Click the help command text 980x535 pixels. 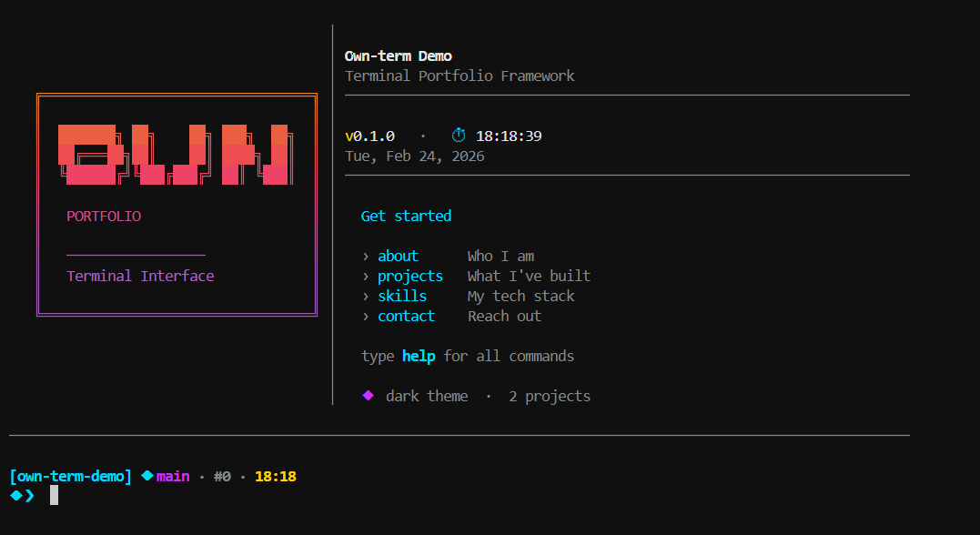[418, 356]
